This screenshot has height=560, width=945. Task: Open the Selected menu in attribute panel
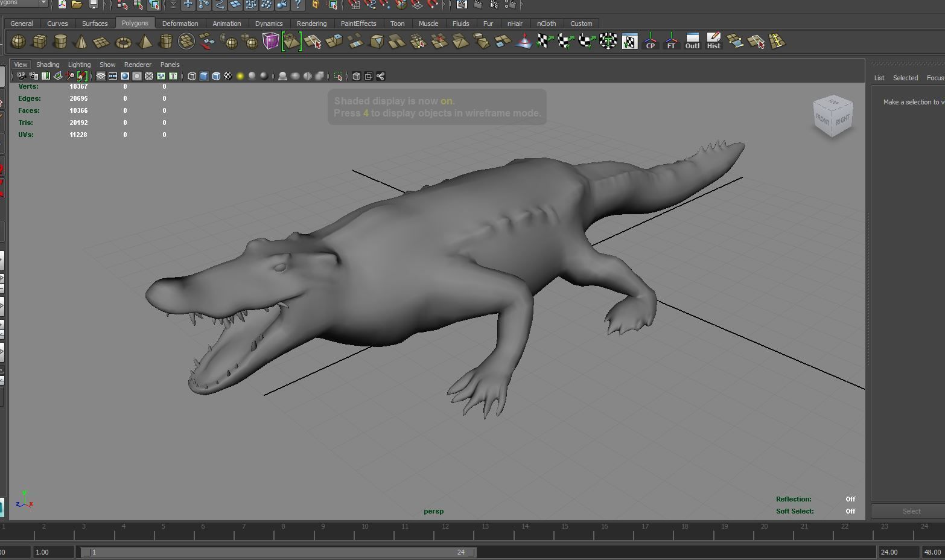905,78
